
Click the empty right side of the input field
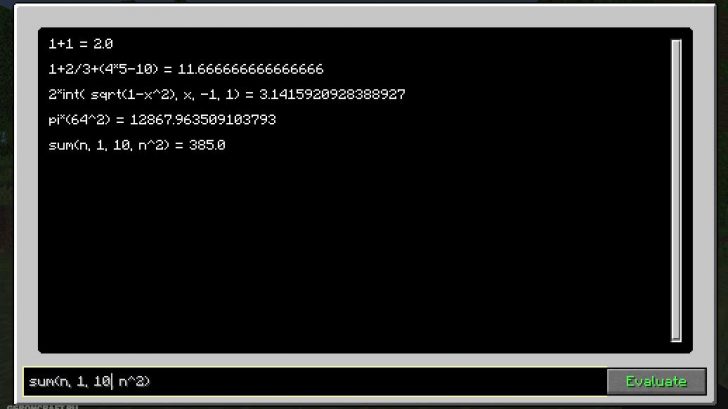click(378, 381)
